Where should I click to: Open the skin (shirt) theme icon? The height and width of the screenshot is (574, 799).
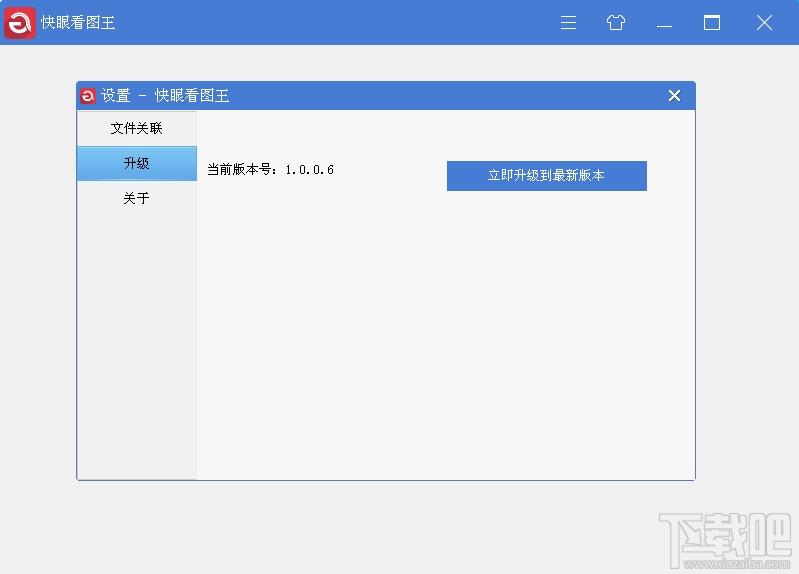pyautogui.click(x=616, y=22)
